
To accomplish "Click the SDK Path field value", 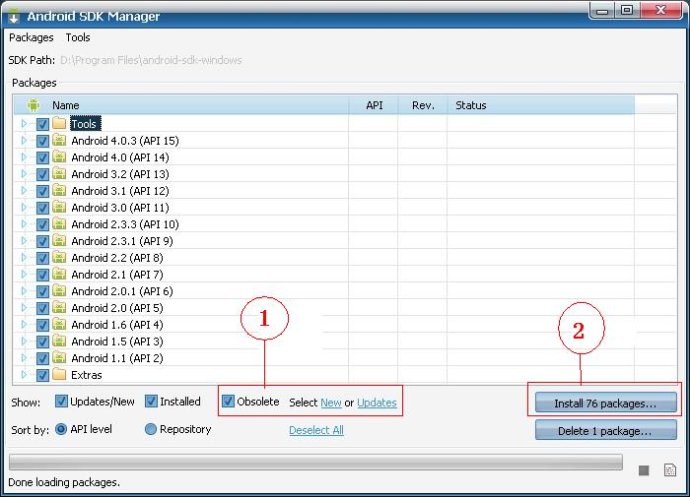I will [151, 60].
